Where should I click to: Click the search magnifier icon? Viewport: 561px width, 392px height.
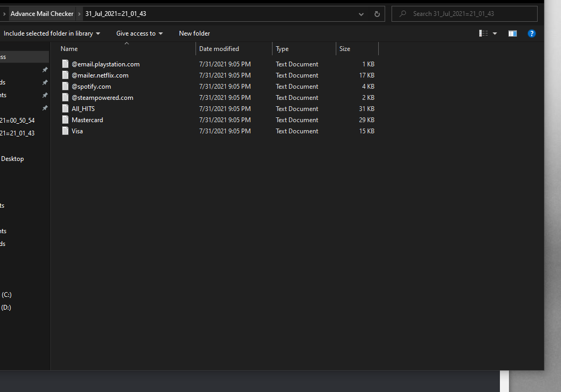(403, 14)
